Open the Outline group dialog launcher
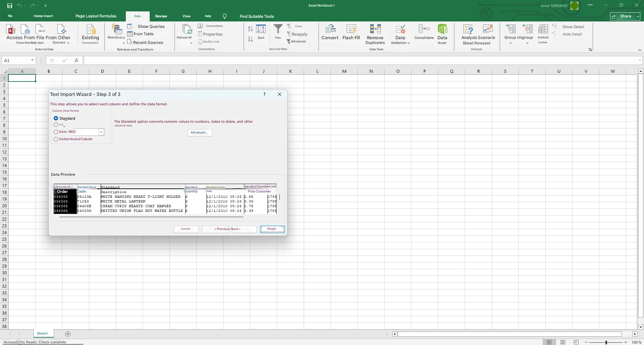644x345 pixels. [590, 50]
